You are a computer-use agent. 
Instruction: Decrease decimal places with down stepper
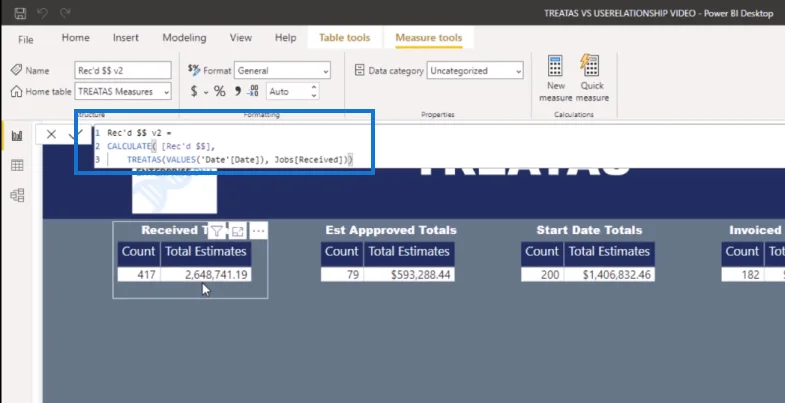[x=314, y=96]
